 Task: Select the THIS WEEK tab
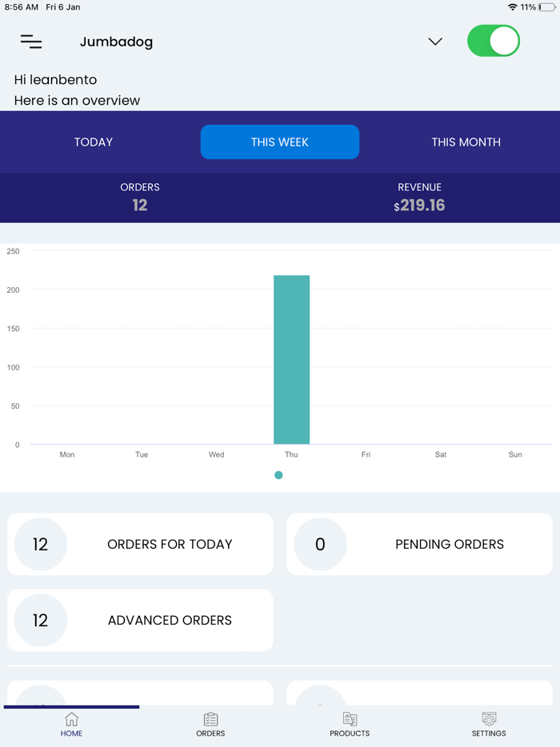[x=280, y=142]
